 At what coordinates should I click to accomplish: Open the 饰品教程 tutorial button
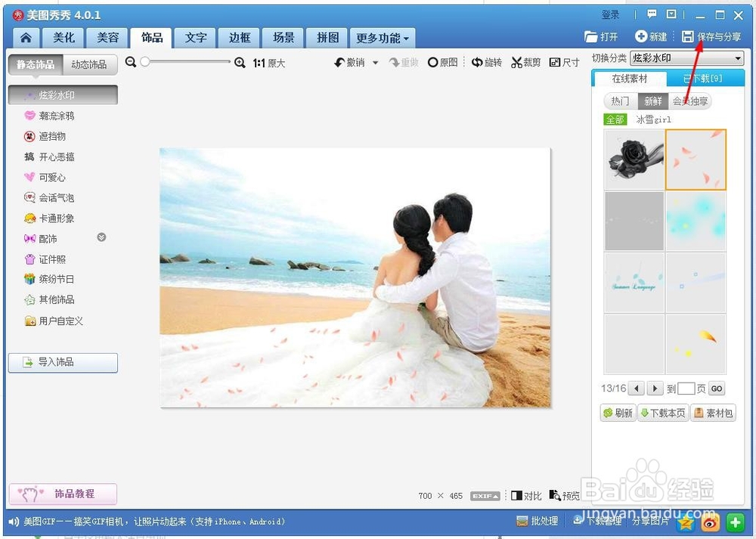pyautogui.click(x=63, y=494)
